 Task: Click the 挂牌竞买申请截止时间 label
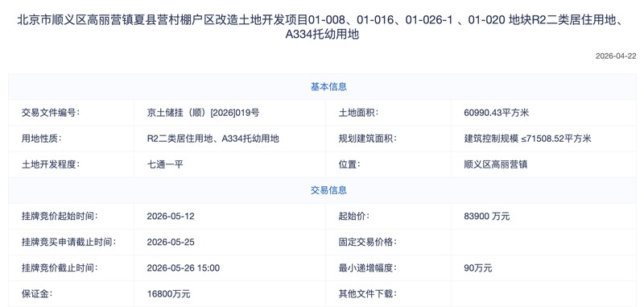(68, 242)
